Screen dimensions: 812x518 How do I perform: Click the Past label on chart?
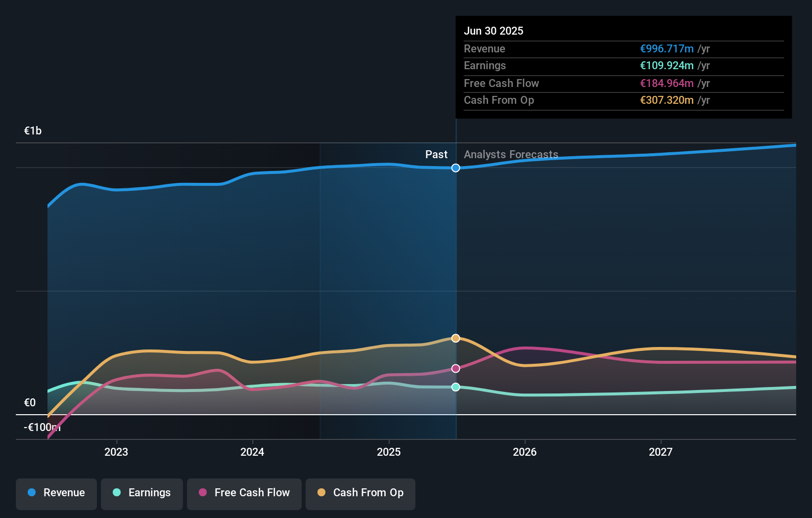(436, 154)
